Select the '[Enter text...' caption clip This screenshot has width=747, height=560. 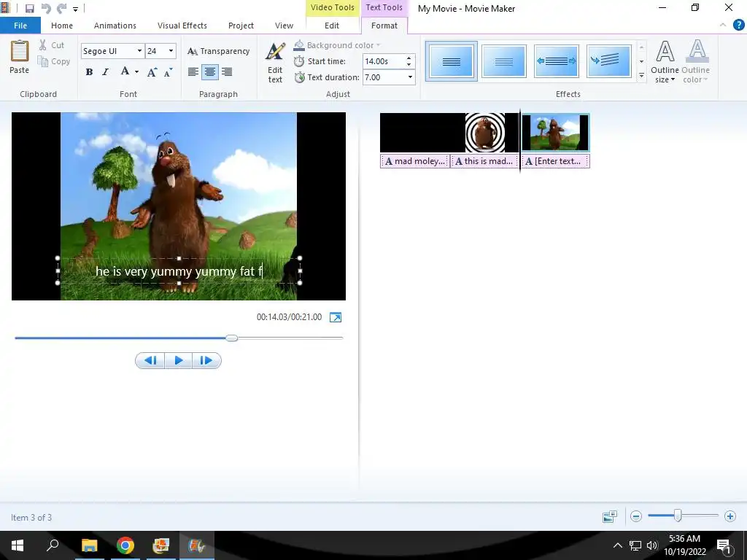pyautogui.click(x=555, y=161)
